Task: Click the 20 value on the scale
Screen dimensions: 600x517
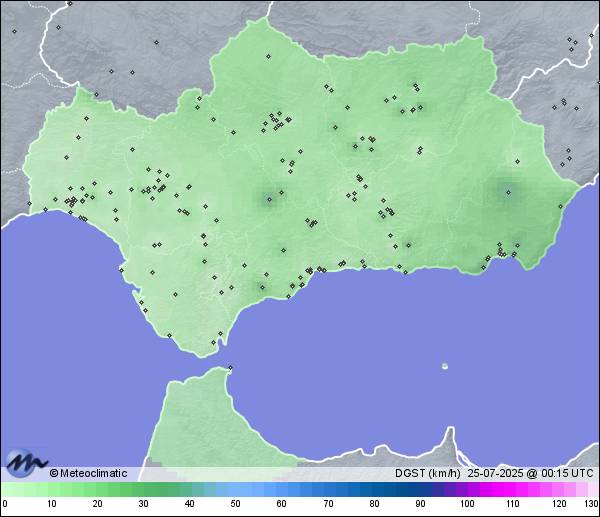Action: [x=98, y=504]
